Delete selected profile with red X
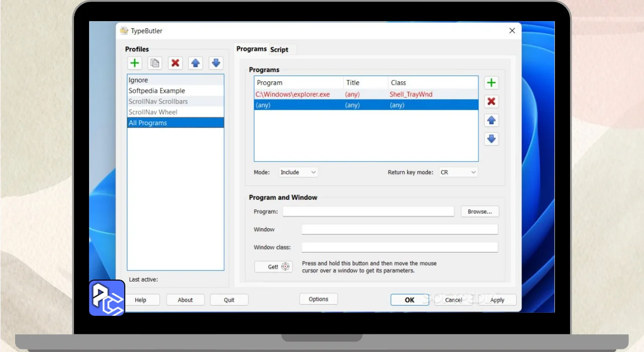The height and width of the screenshot is (352, 644). (175, 63)
